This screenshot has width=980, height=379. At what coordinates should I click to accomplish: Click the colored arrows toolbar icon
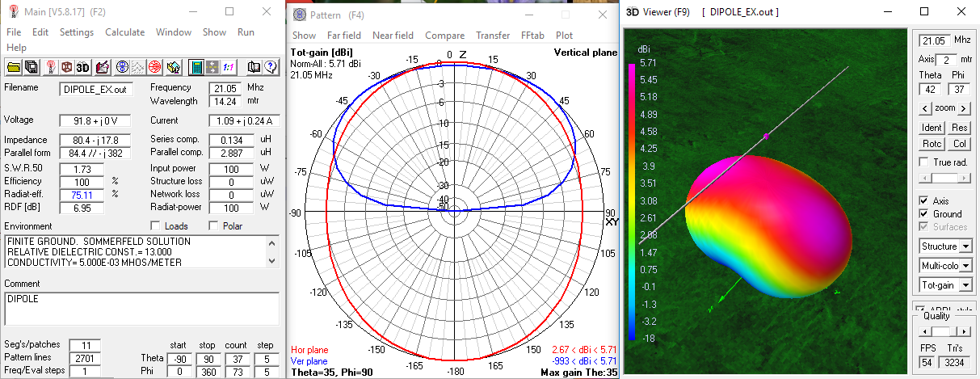tap(174, 67)
